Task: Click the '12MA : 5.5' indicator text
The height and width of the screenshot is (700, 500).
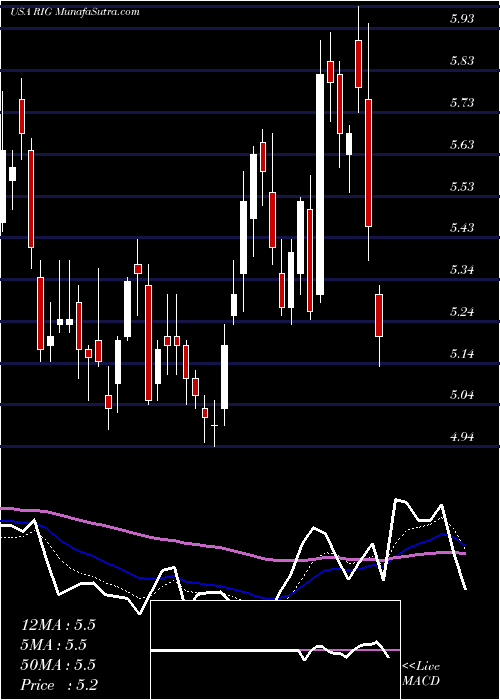Action: click(58, 625)
